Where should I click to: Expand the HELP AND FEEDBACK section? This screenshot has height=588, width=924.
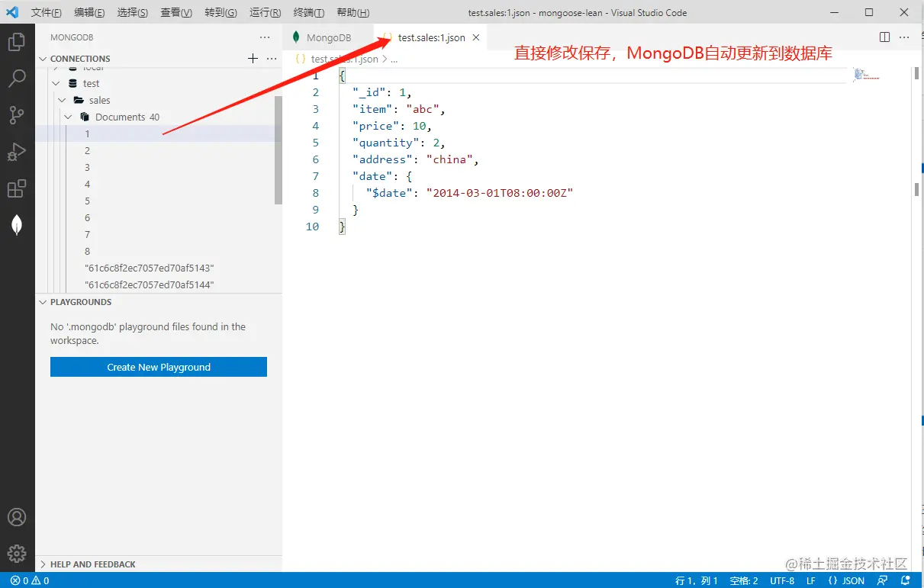(43, 564)
